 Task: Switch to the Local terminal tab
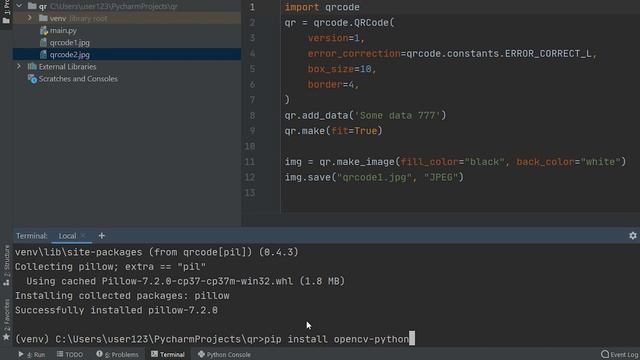(67, 236)
